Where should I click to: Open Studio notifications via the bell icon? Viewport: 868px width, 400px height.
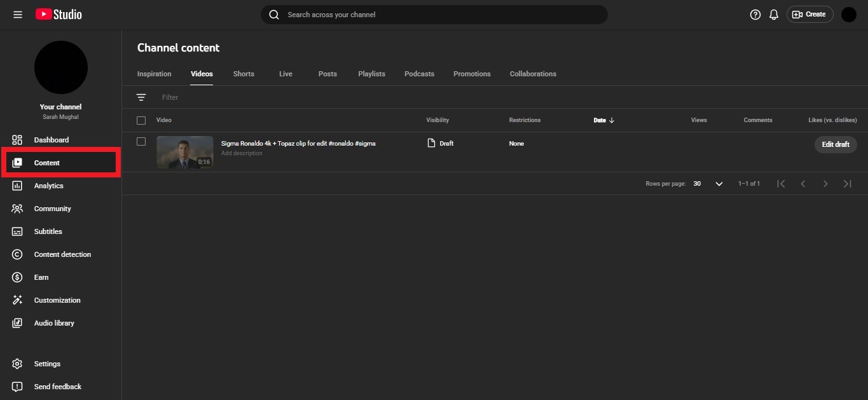pyautogui.click(x=773, y=14)
